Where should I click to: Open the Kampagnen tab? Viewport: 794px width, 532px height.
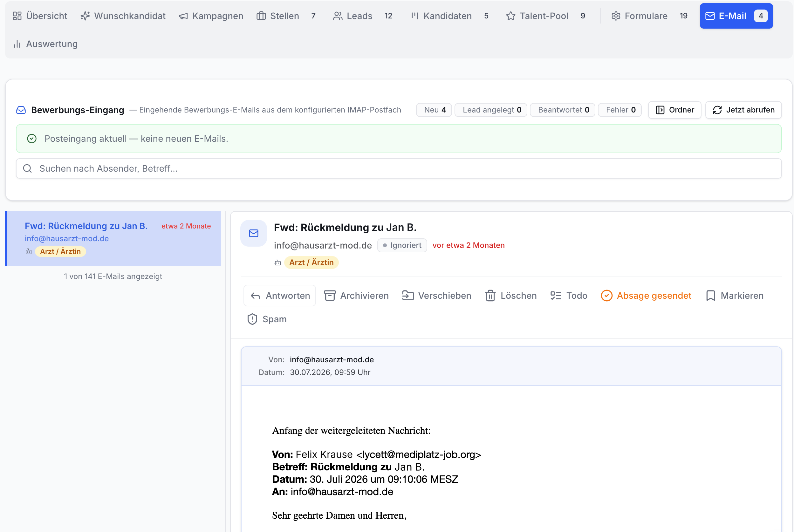[x=211, y=16]
